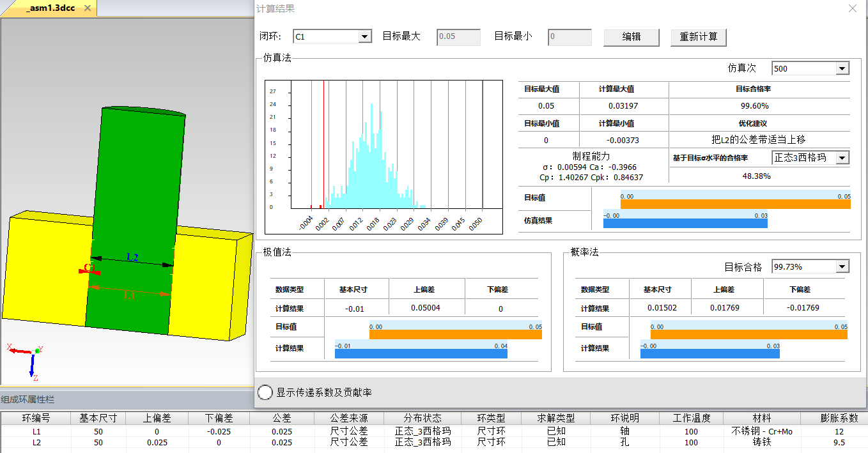Click the red C1 loop label in 3D view
The width and height of the screenshot is (868, 453).
pyautogui.click(x=88, y=268)
